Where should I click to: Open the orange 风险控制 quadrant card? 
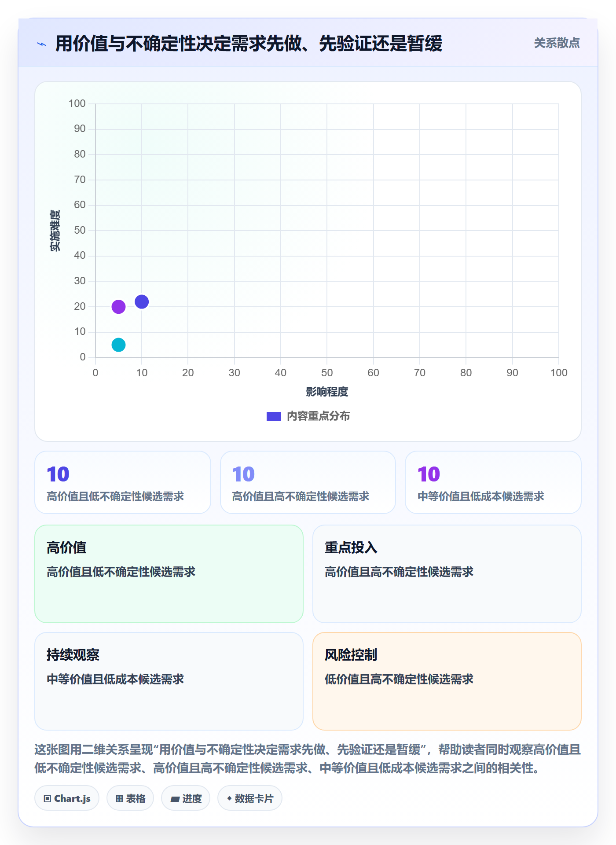point(447,681)
